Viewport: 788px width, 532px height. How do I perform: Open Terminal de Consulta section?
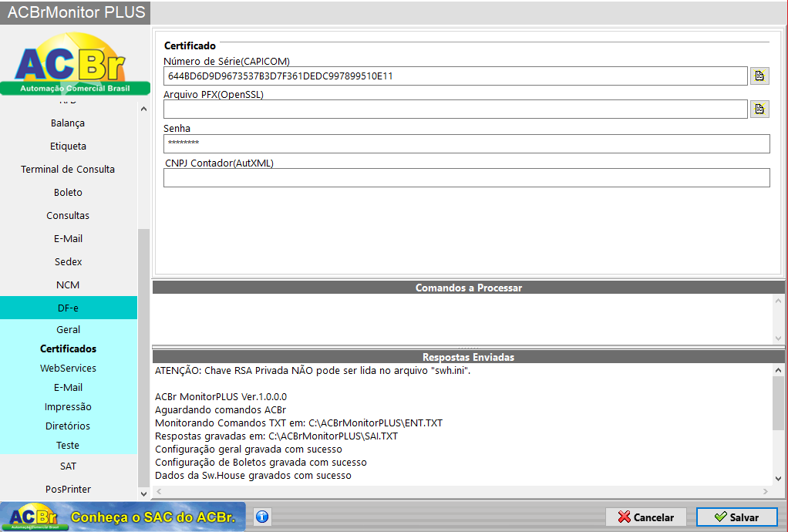(x=68, y=170)
